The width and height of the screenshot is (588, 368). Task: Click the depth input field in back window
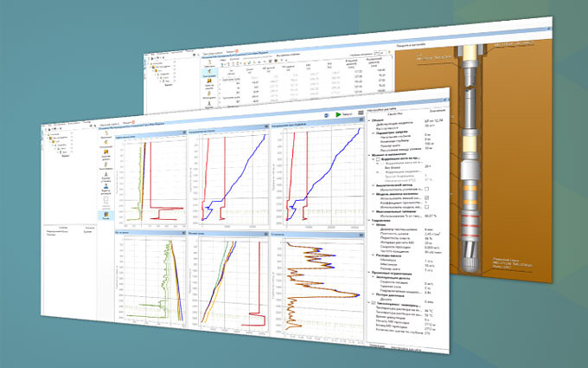pyautogui.click(x=379, y=54)
